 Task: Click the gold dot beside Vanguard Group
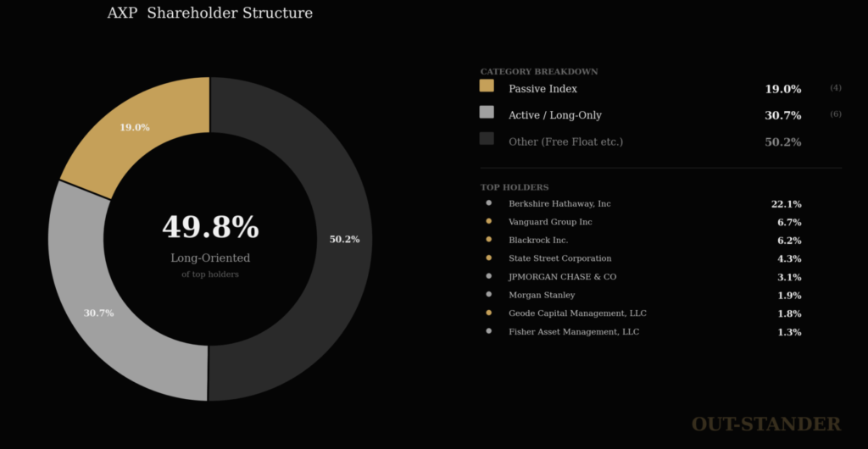click(488, 221)
